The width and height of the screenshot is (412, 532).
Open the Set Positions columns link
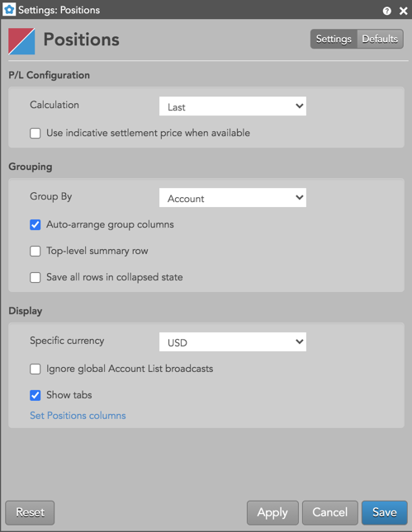pyautogui.click(x=78, y=416)
